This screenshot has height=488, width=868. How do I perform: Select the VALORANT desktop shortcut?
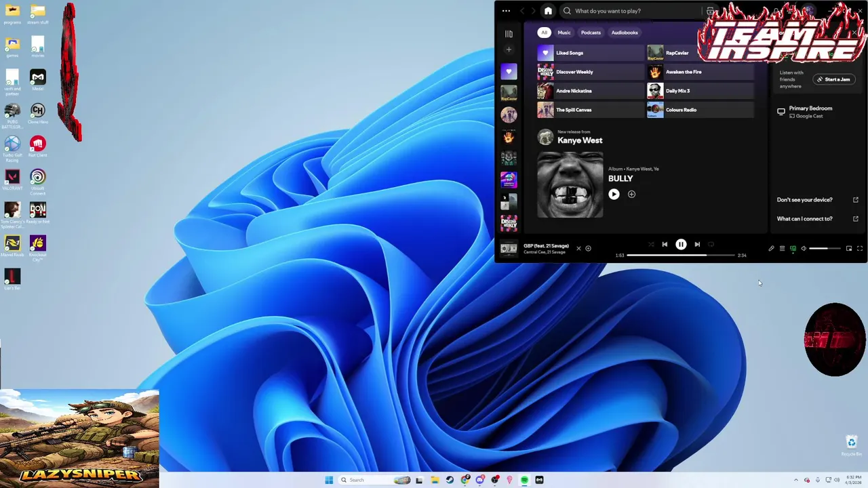12,180
